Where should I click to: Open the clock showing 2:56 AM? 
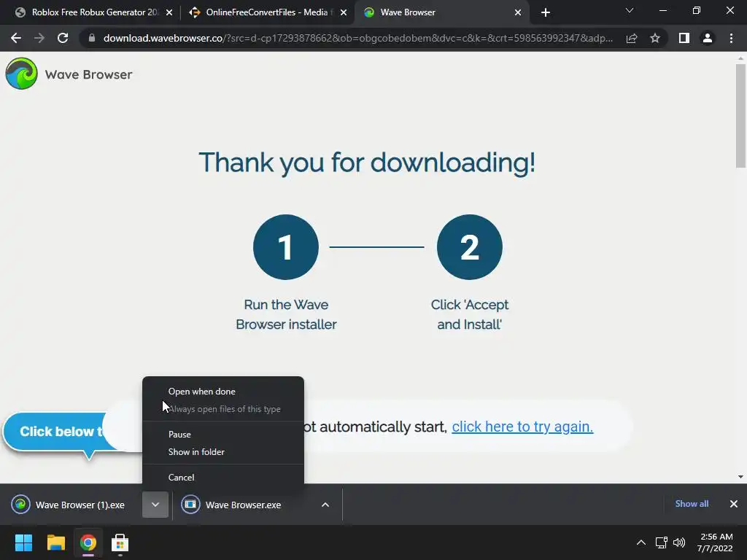click(715, 542)
